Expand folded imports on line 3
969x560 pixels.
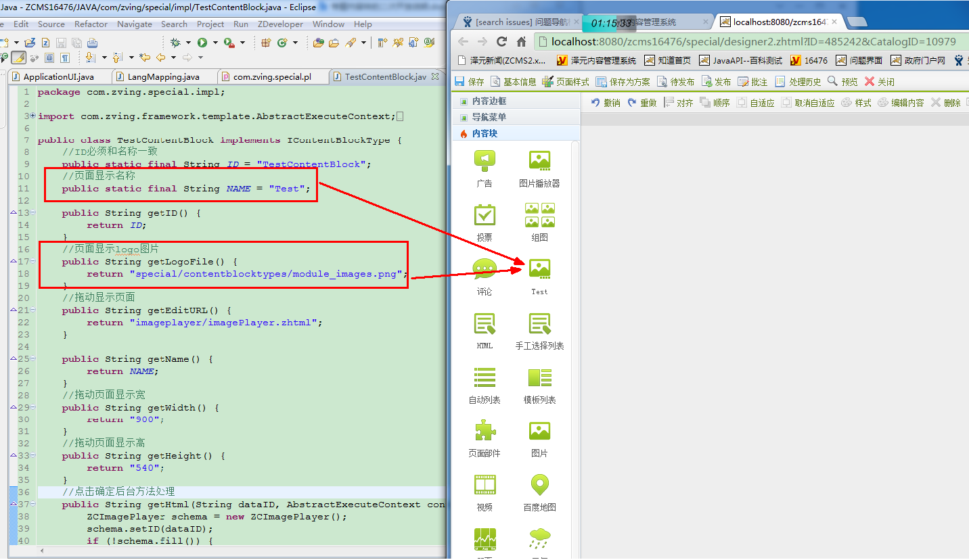[x=32, y=116]
